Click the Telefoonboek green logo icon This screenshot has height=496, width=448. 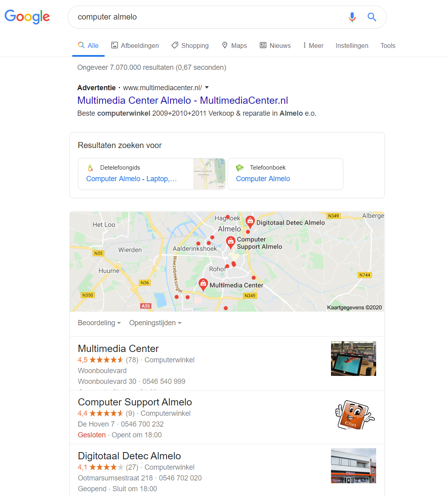[240, 168]
